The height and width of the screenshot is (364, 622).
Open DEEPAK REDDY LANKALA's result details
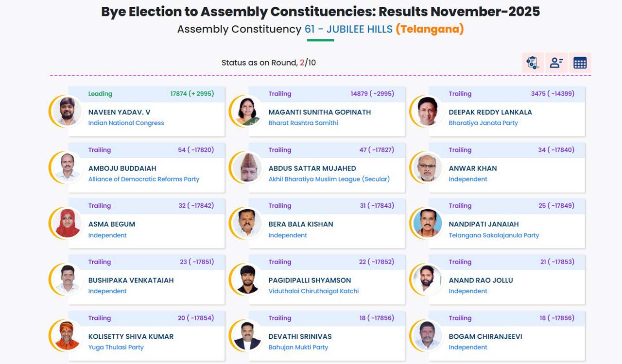pyautogui.click(x=505, y=111)
